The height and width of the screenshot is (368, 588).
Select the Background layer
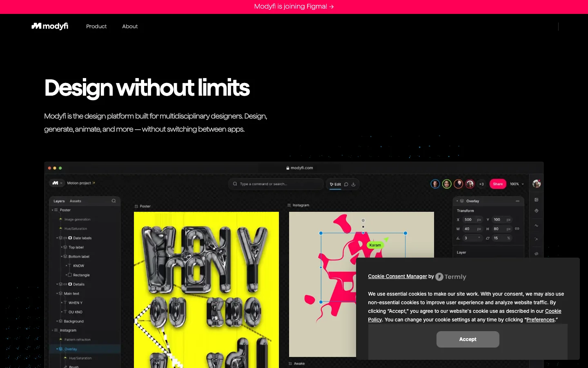[73, 321]
